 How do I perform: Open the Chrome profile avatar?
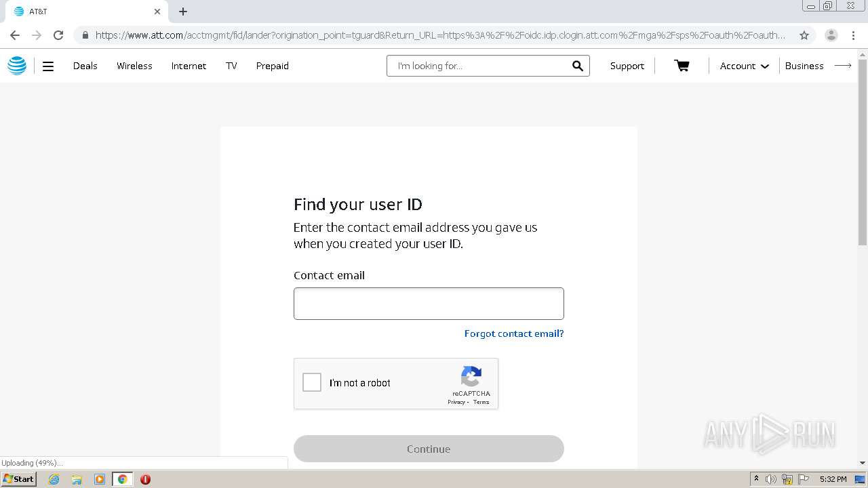[x=831, y=35]
